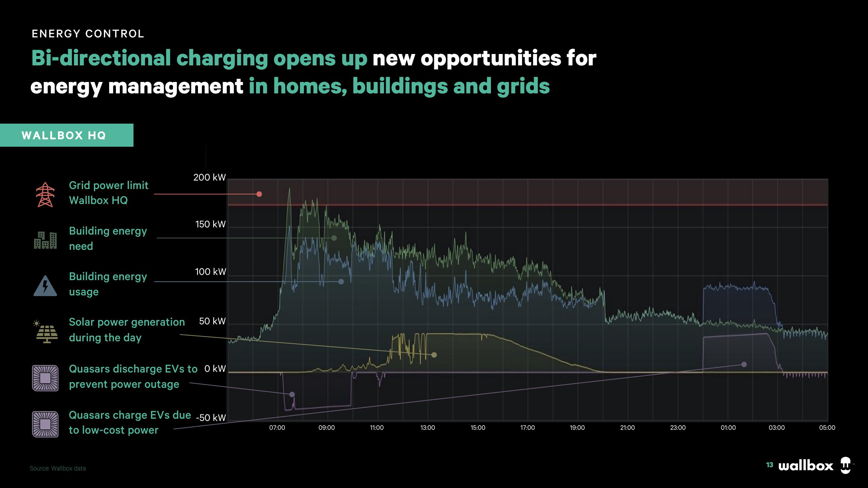The width and height of the screenshot is (868, 488).
Task: Click the page number 13
Action: (770, 465)
